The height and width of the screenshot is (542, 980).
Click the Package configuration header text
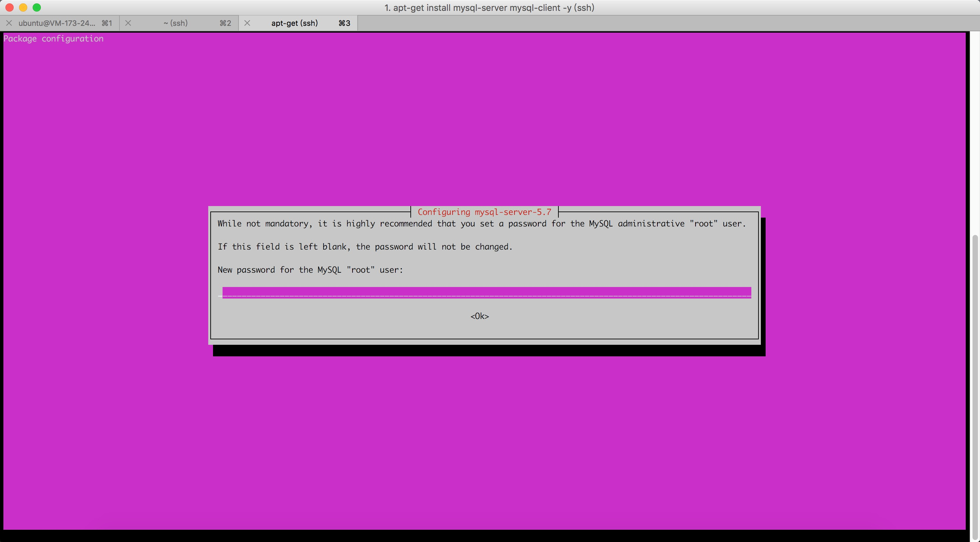(x=54, y=39)
